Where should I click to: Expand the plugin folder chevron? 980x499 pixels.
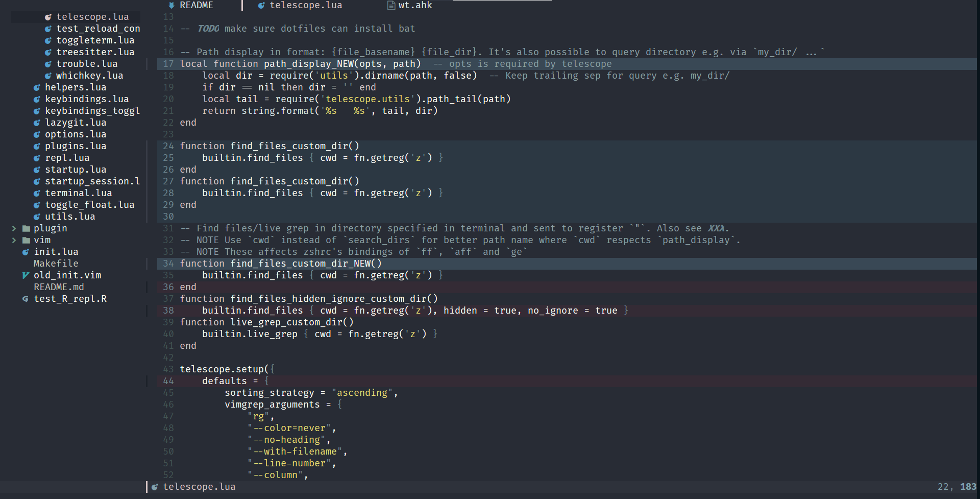click(14, 228)
